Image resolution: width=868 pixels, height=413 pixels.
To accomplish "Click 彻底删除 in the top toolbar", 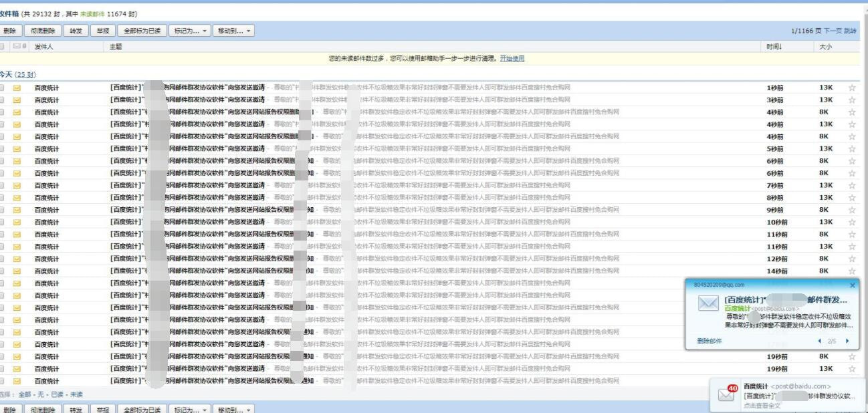I will click(x=43, y=31).
